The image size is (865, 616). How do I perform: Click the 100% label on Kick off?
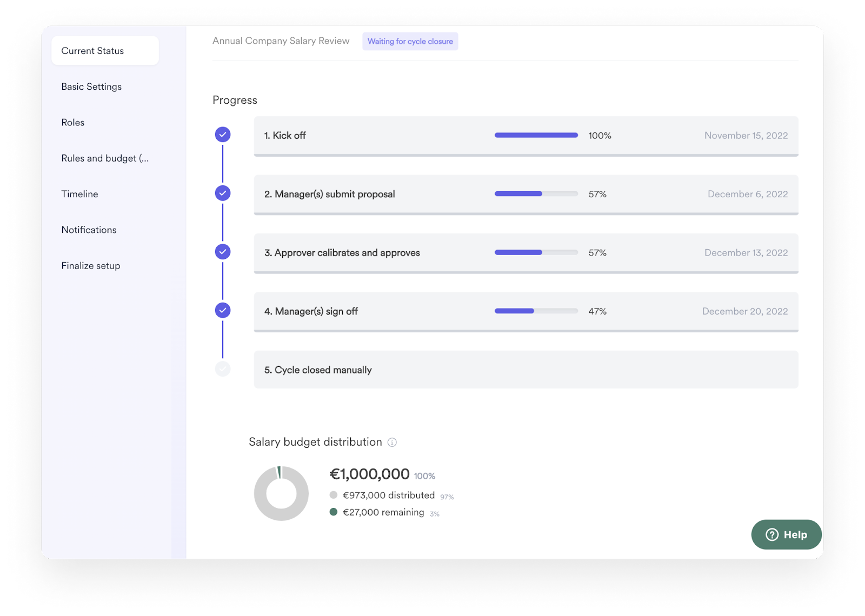click(600, 136)
